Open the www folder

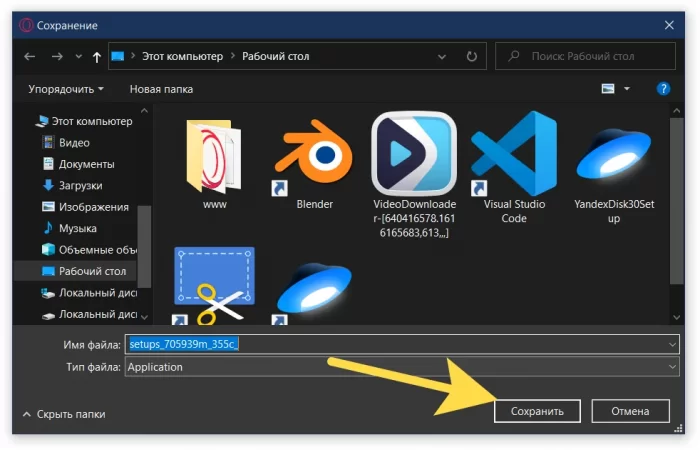[x=214, y=155]
